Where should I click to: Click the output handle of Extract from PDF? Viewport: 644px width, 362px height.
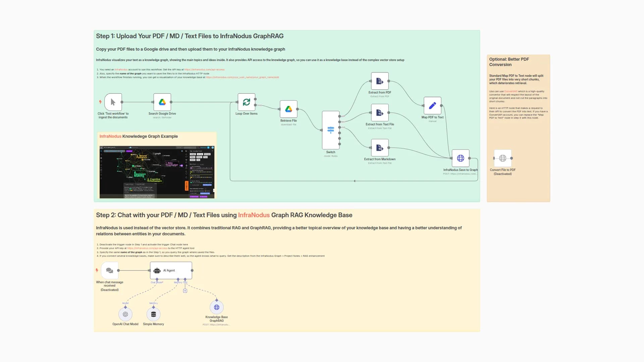[388, 81]
